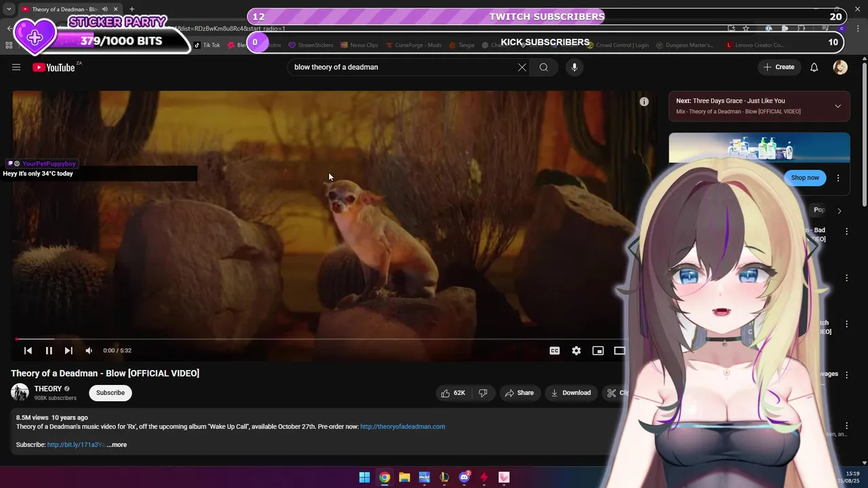This screenshot has height=488, width=868.
Task: Click the video title 'Blow [OFFICIAL VIDEO]'
Action: click(x=105, y=373)
